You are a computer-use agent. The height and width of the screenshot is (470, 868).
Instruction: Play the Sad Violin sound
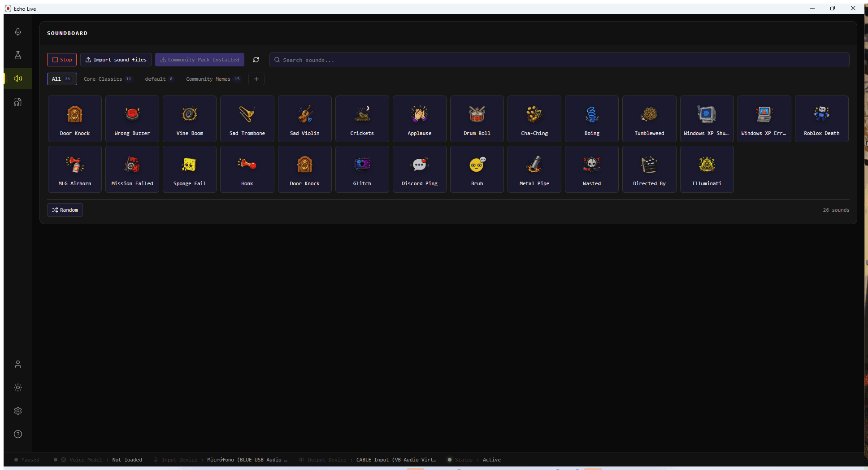point(304,119)
